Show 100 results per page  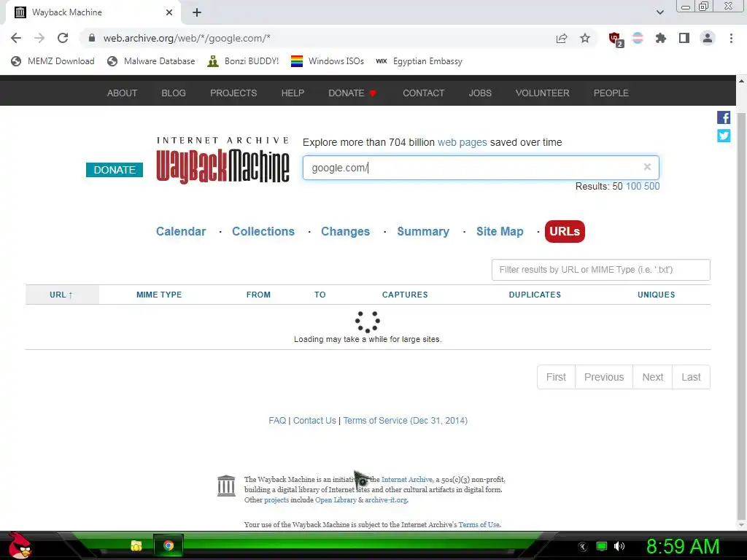click(x=633, y=186)
